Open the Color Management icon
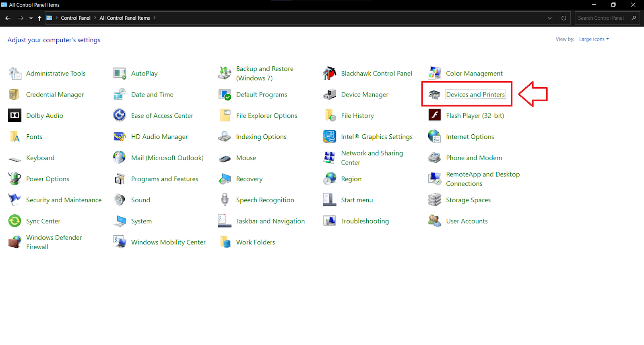Image resolution: width=644 pixels, height=345 pixels. (x=435, y=74)
